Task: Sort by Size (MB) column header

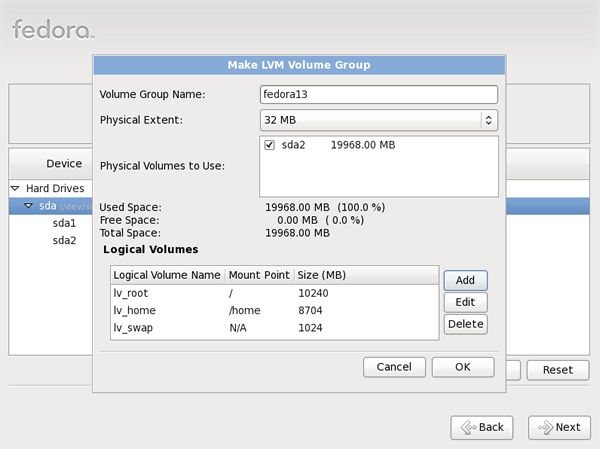Action: 366,275
